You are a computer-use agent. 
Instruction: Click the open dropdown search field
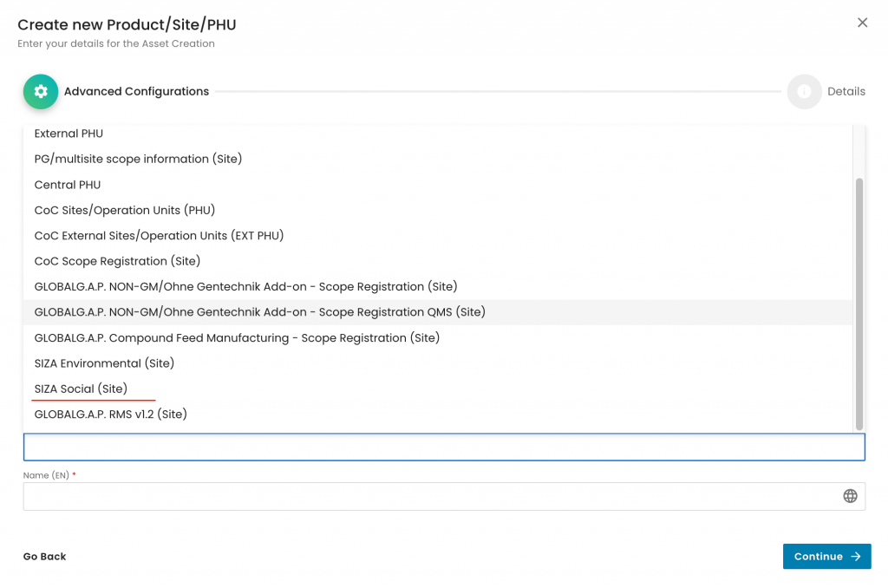[443, 447]
